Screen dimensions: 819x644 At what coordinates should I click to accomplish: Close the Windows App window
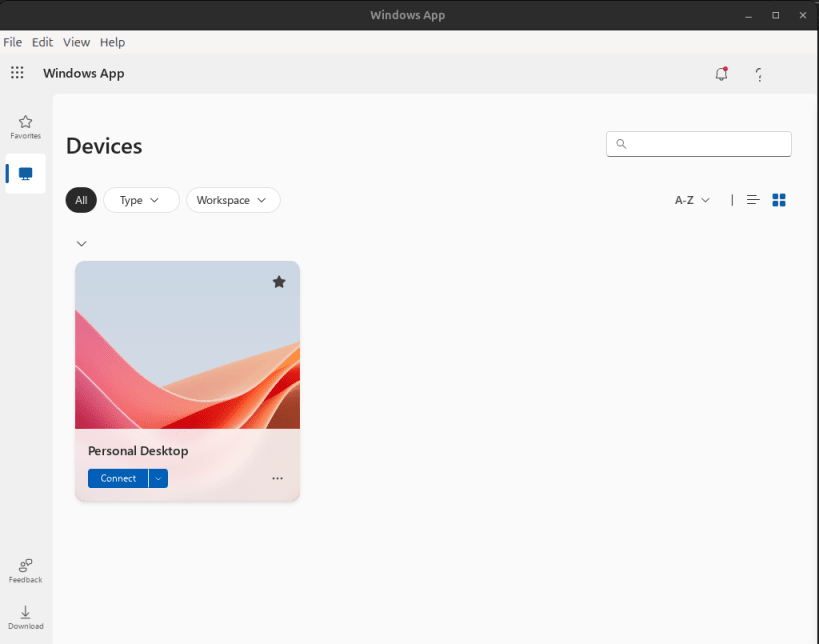click(803, 16)
